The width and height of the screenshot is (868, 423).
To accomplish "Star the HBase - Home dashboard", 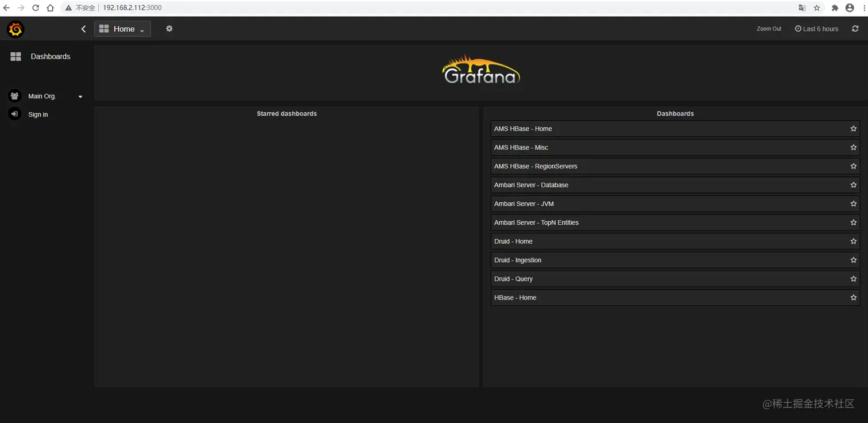I will [x=854, y=298].
